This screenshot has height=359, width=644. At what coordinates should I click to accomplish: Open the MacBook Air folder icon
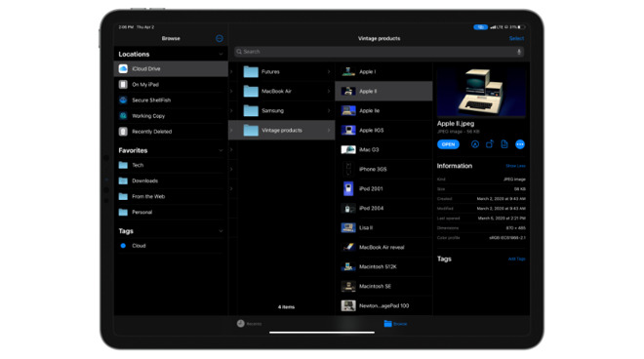[251, 91]
